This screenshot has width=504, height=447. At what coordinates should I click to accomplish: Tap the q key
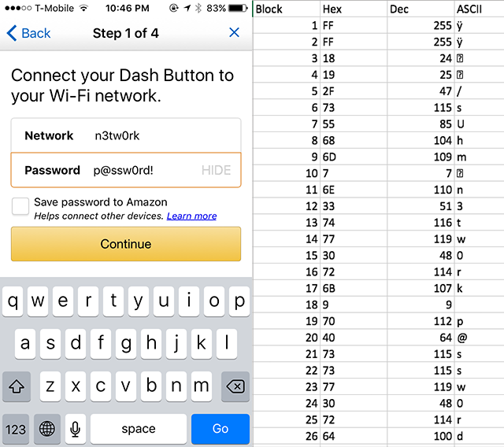point(13,301)
